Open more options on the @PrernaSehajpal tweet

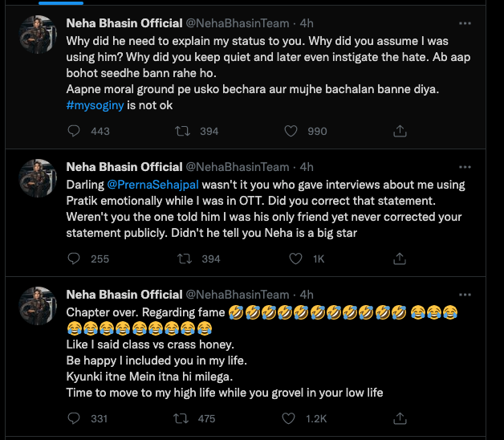[x=465, y=167]
